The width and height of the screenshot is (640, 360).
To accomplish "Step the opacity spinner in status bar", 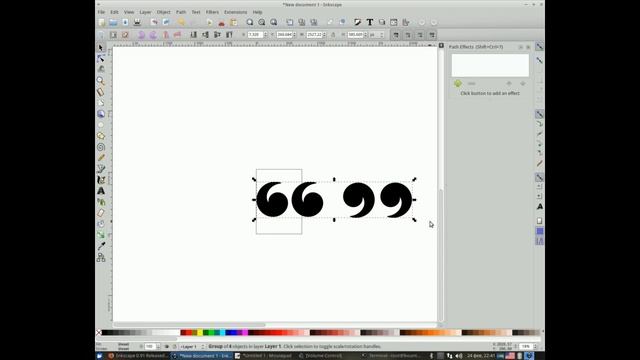I will [158, 347].
